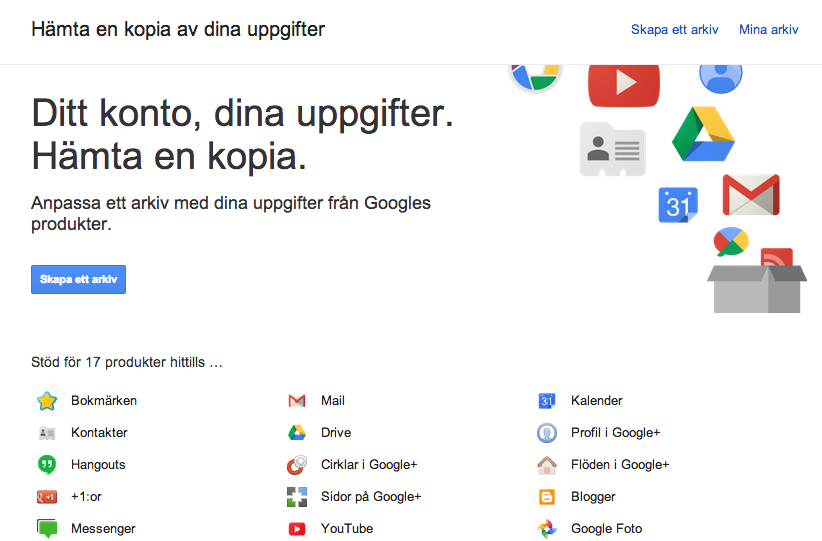Select the Blogger label
822x541 pixels.
593,497
